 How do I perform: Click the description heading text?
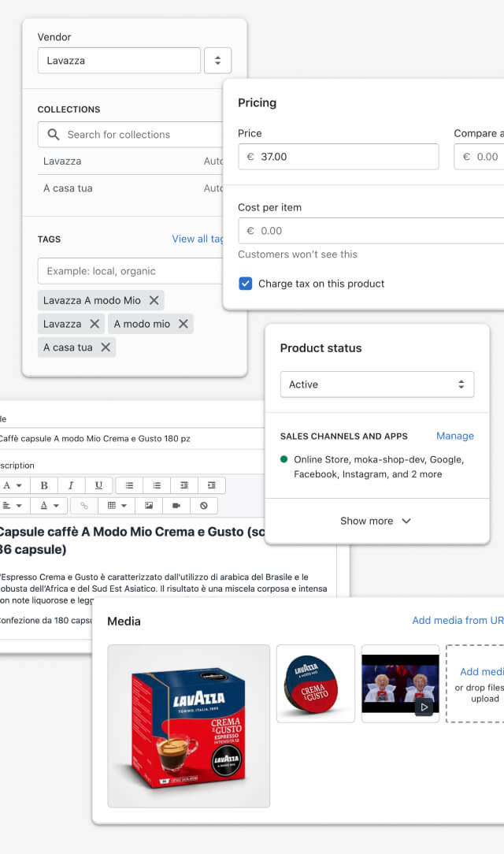click(x=132, y=540)
